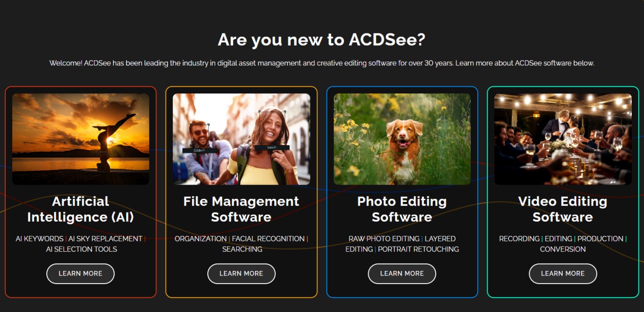Click the Video Editing Software heading
The width and height of the screenshot is (644, 312).
tap(563, 209)
